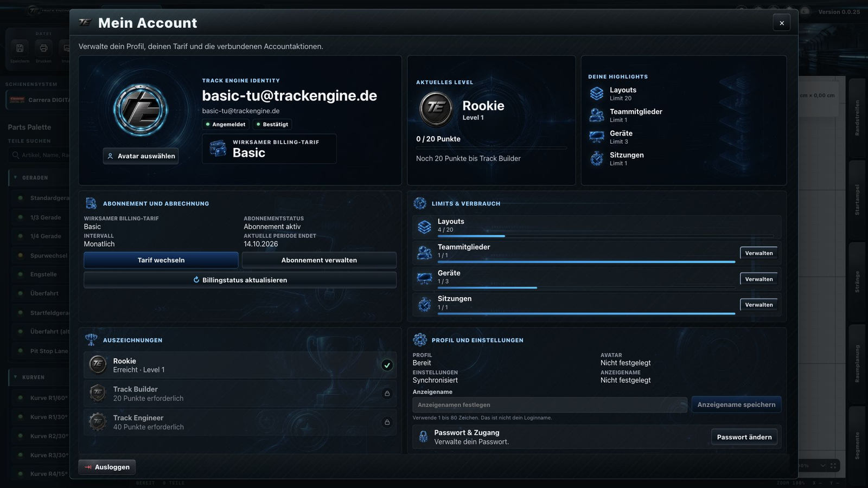Click the Layouts usage row icon
This screenshot has width=868, height=488.
pyautogui.click(x=424, y=227)
